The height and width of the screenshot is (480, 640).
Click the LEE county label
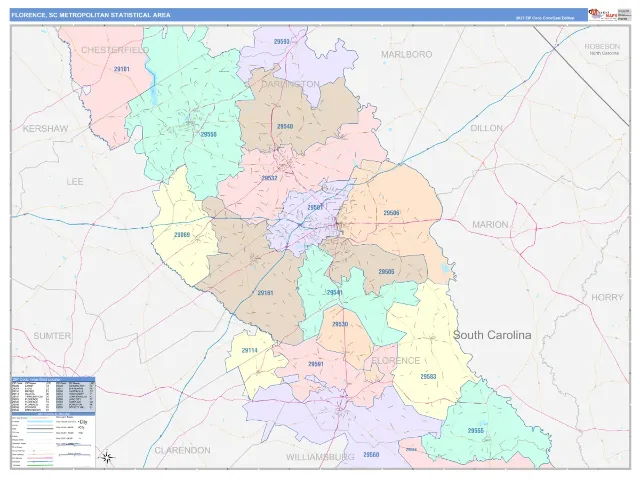click(x=75, y=181)
